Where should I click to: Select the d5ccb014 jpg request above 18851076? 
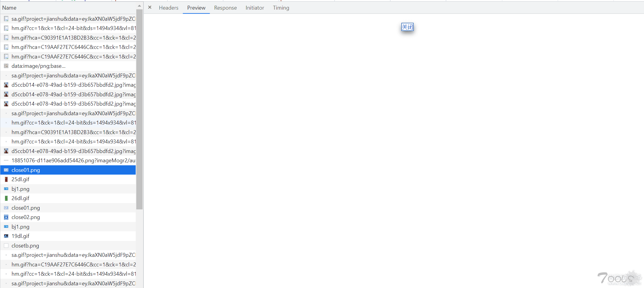click(x=68, y=151)
